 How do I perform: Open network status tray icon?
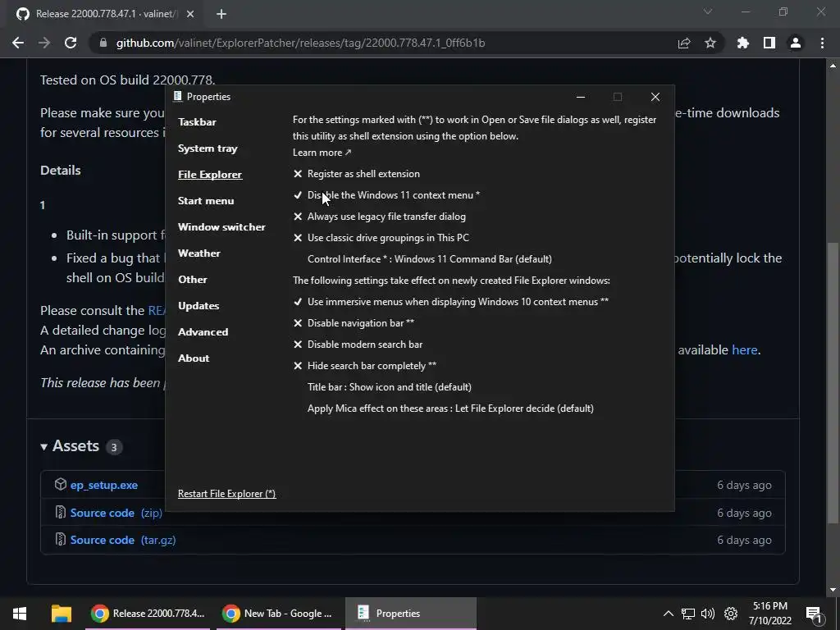pos(688,614)
